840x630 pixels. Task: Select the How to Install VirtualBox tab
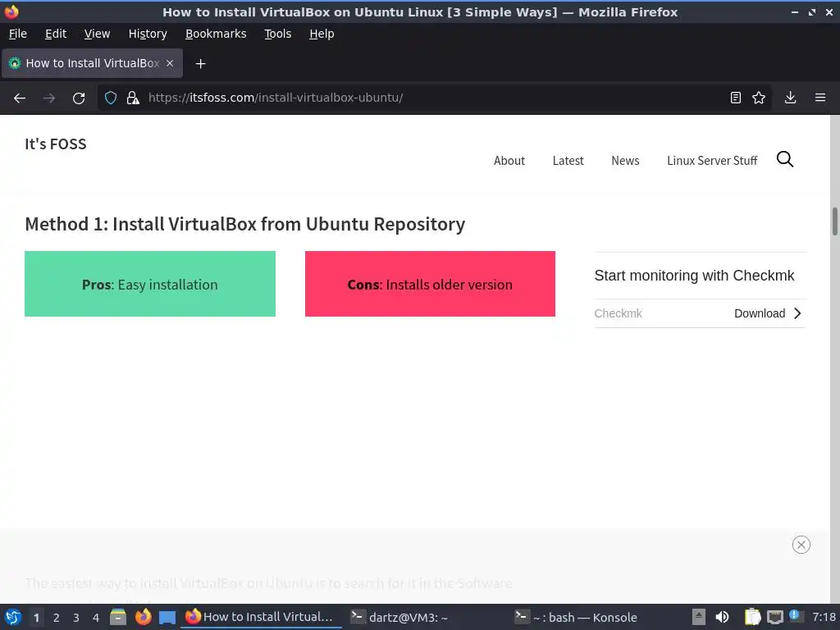[x=92, y=63]
